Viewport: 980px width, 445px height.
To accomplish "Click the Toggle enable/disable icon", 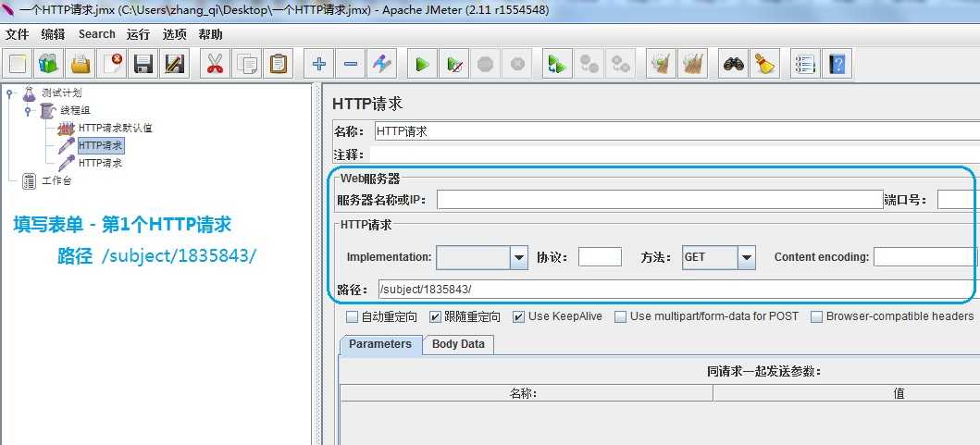I will [x=381, y=64].
